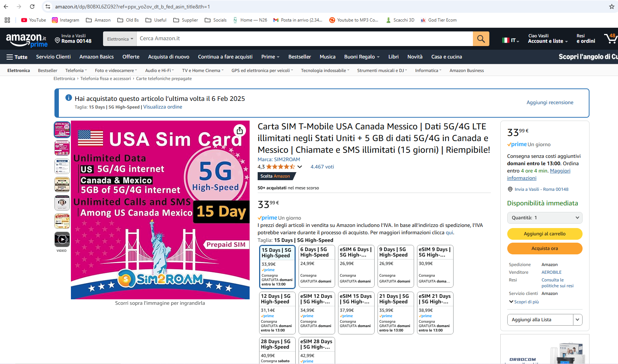Click the Cerca Amazon.it search field
The image size is (618, 364).
coord(304,39)
